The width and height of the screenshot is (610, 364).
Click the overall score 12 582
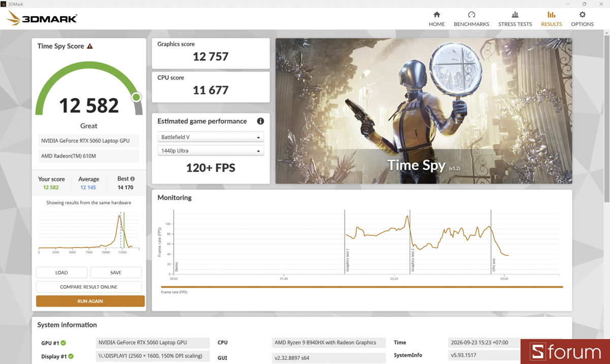click(89, 105)
